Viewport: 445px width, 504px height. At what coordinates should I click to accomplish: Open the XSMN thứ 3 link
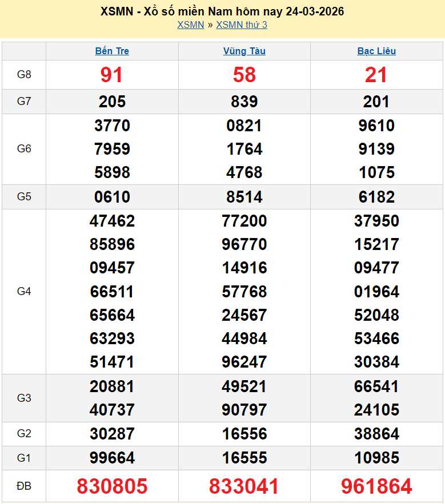[x=242, y=25]
